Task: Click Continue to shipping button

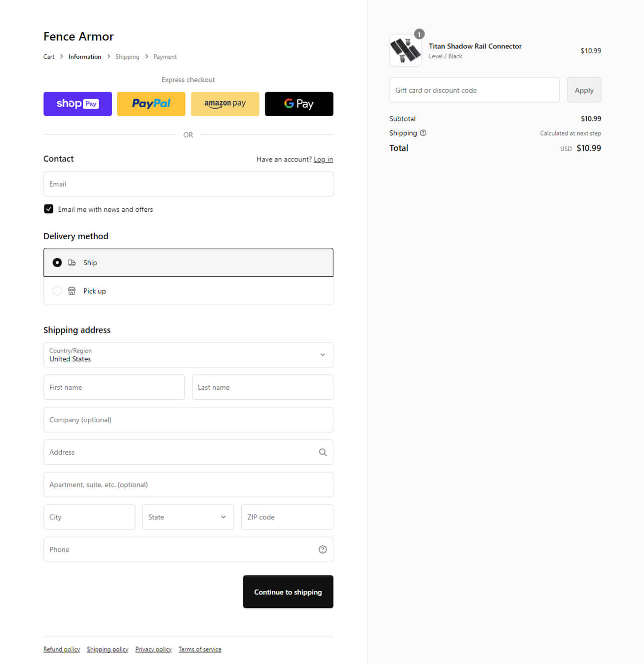Action: coord(288,592)
